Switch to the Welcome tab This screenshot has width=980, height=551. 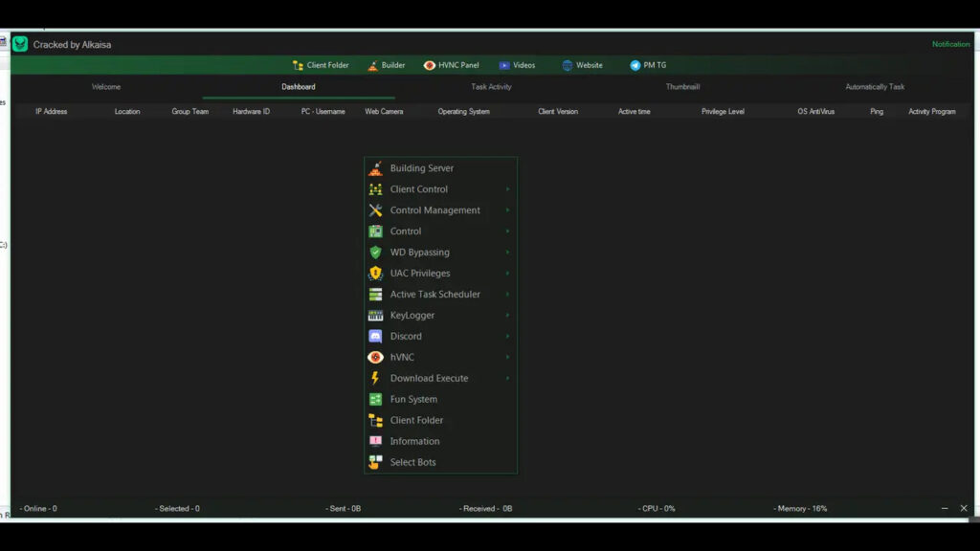point(106,87)
